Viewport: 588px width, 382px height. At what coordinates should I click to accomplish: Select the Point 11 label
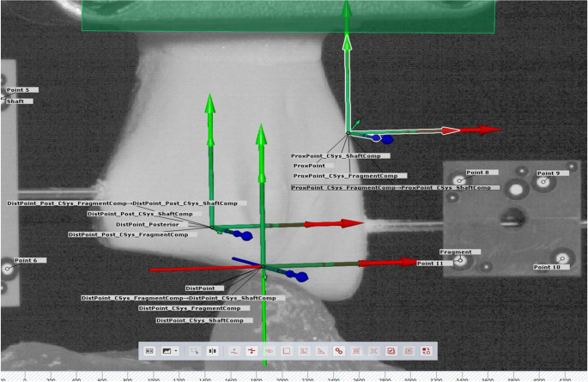(434, 264)
